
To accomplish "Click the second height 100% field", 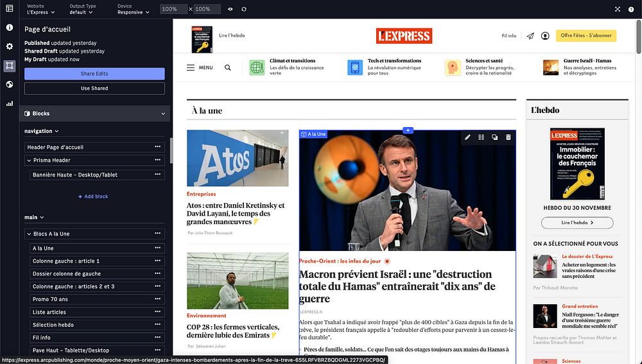I will pyautogui.click(x=207, y=9).
